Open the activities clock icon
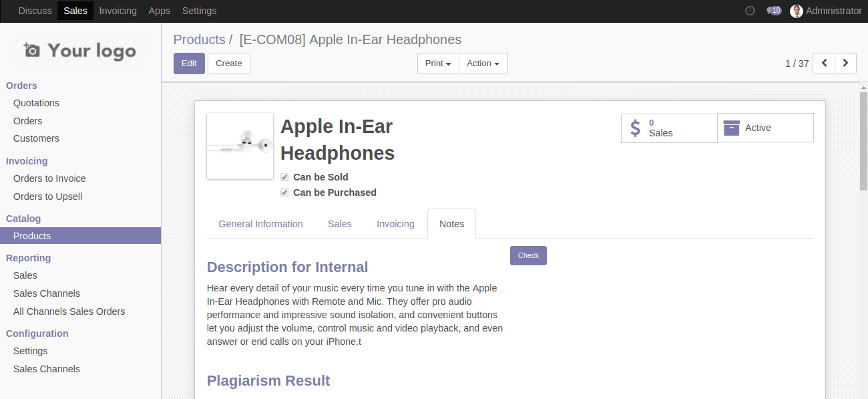The image size is (868, 399). 750,11
